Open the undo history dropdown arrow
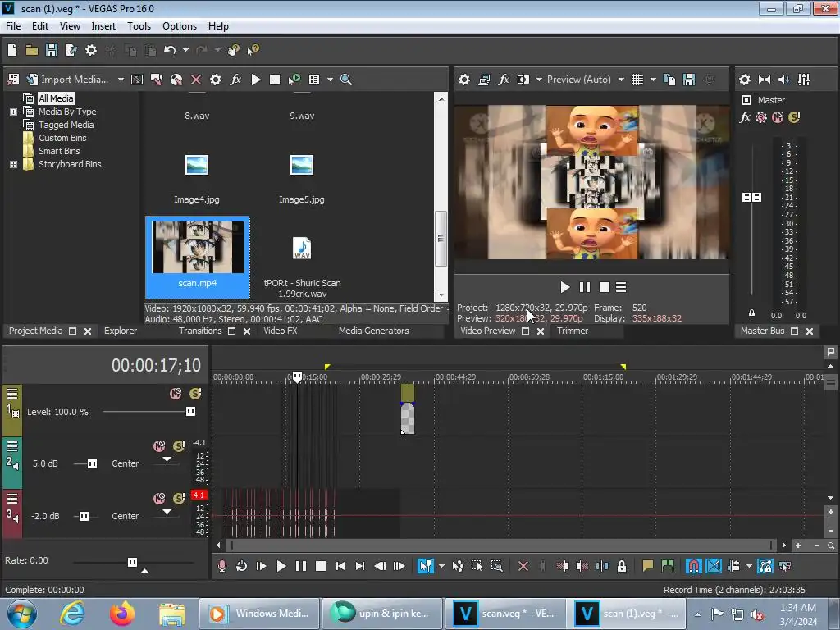 point(185,50)
